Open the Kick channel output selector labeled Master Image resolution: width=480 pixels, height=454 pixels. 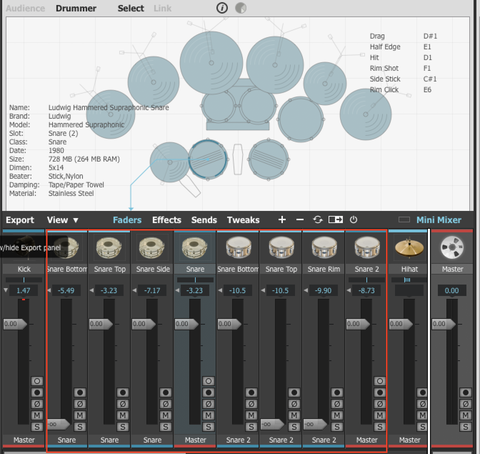pos(24,440)
